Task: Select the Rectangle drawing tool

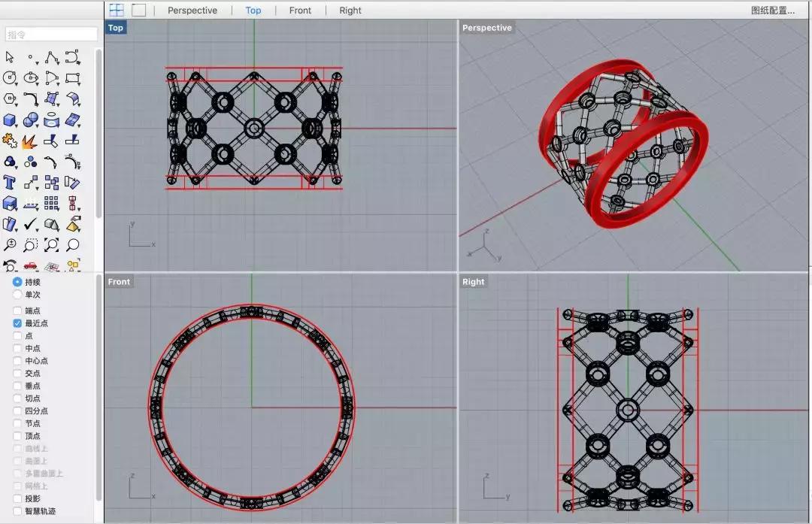Action: click(x=72, y=77)
